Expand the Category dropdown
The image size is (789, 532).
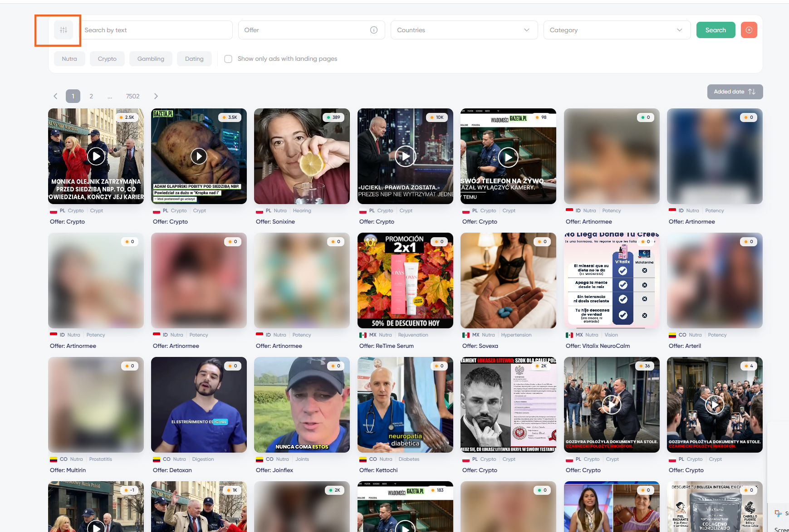coord(617,30)
